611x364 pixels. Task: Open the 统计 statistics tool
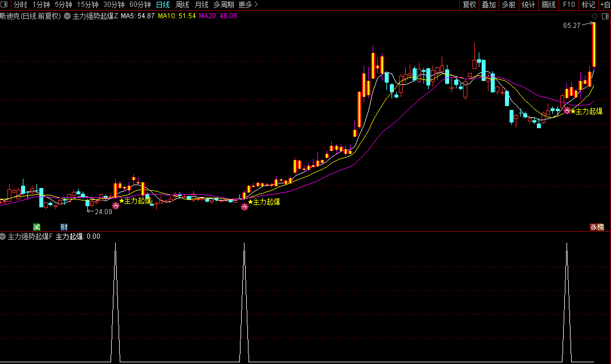pyautogui.click(x=528, y=5)
